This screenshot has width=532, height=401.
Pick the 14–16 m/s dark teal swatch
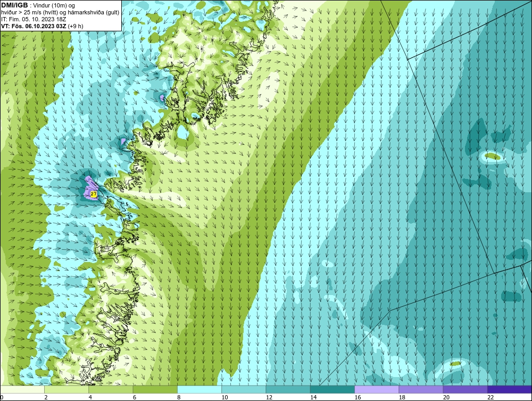pos(332,389)
